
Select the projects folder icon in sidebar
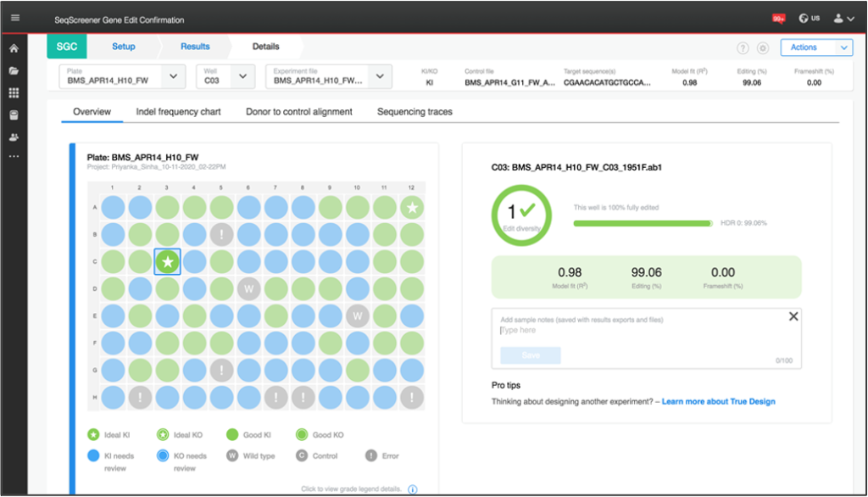point(14,71)
